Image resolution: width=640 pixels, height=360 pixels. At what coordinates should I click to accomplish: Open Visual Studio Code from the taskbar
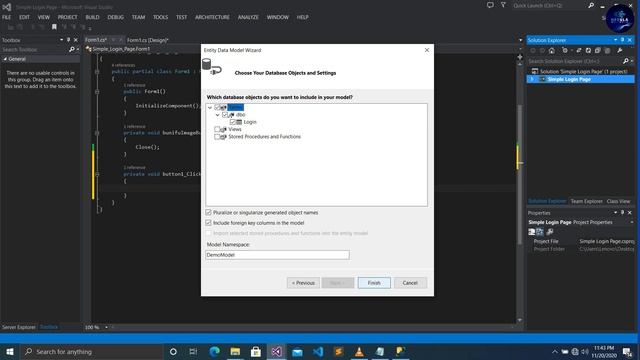[x=318, y=351]
